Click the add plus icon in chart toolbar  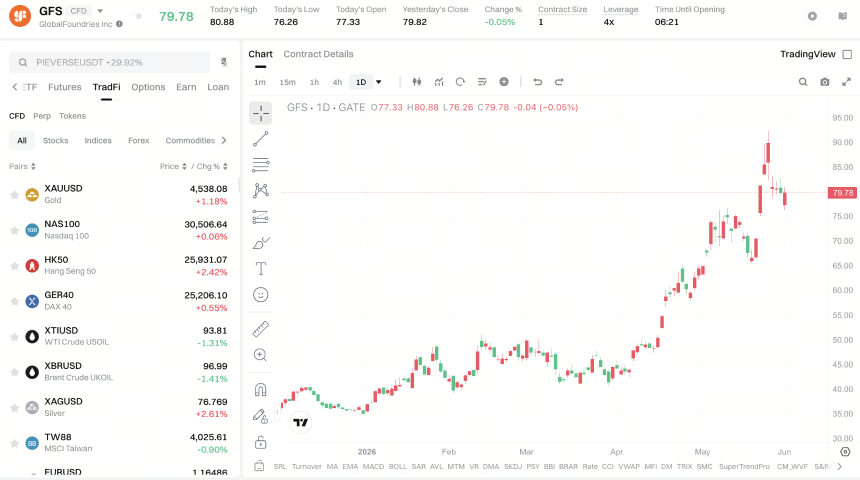point(503,82)
